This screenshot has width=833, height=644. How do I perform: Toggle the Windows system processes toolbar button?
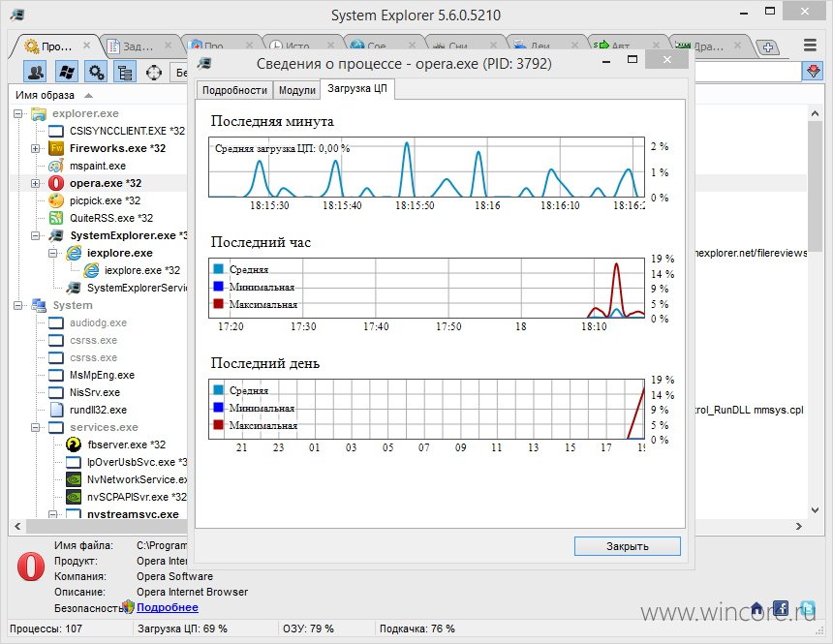click(67, 72)
